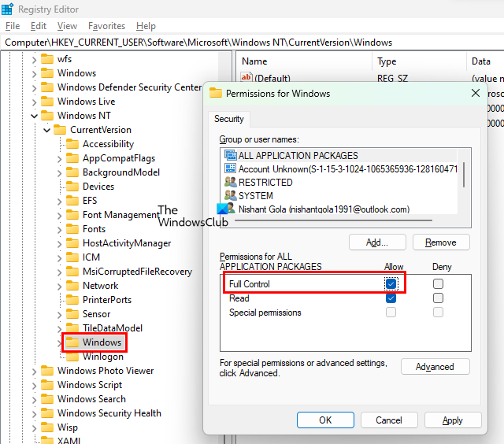Click the Windows Live folder icon

[x=47, y=102]
